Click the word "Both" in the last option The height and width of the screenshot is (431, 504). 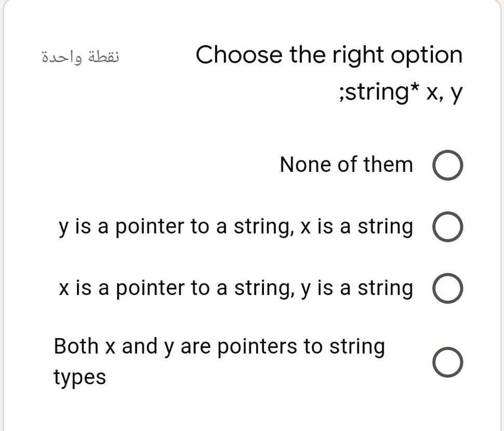point(76,346)
